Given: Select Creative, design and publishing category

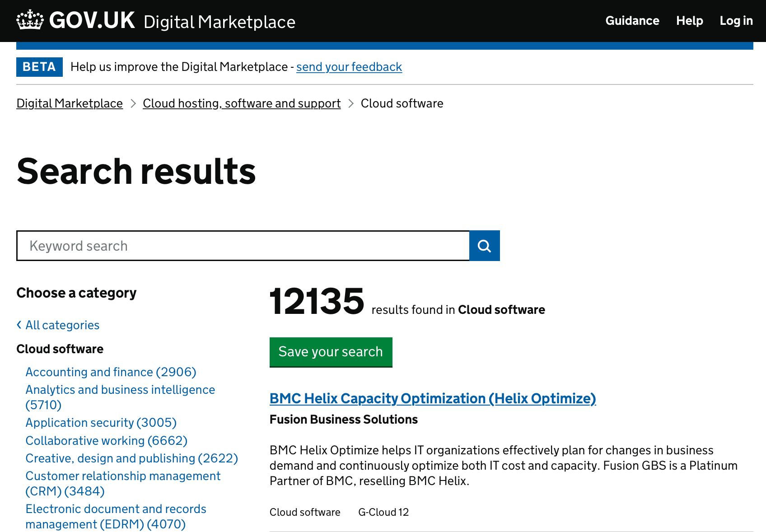Looking at the screenshot, I should (x=132, y=458).
